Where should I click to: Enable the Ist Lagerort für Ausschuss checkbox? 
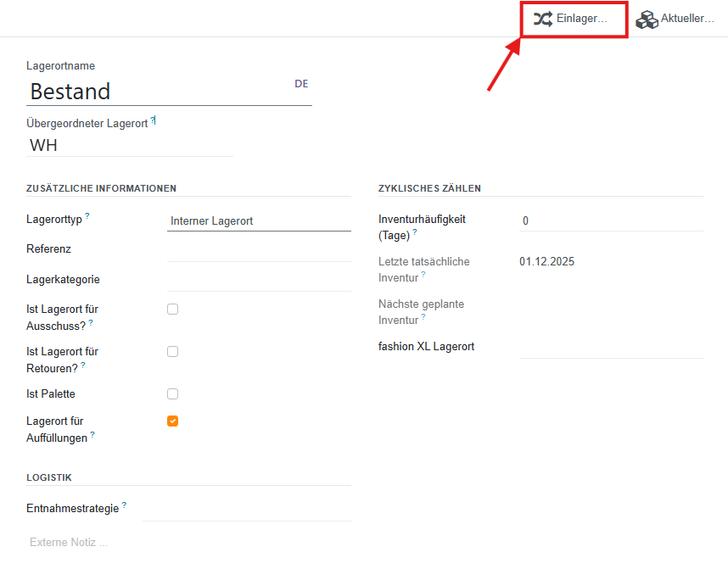[x=172, y=310]
